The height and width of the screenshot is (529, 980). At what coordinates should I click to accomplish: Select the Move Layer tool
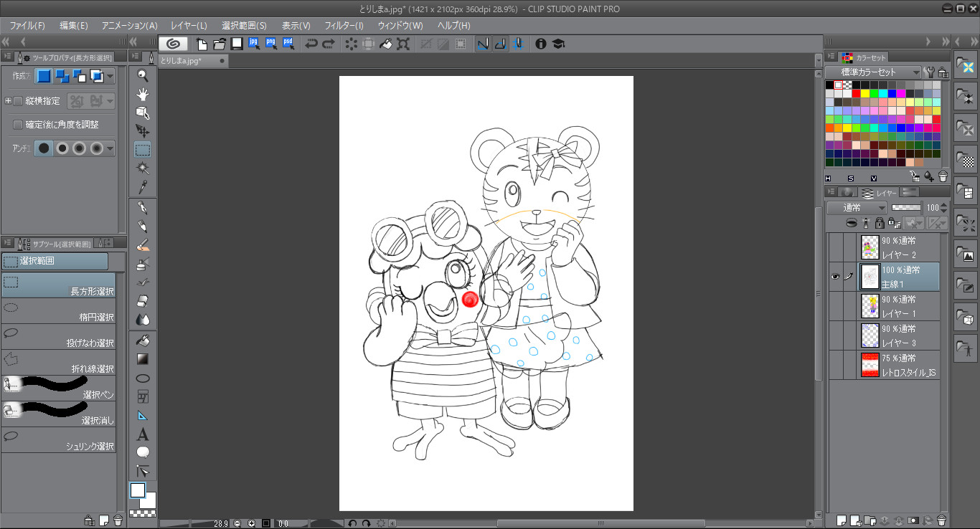(x=143, y=131)
